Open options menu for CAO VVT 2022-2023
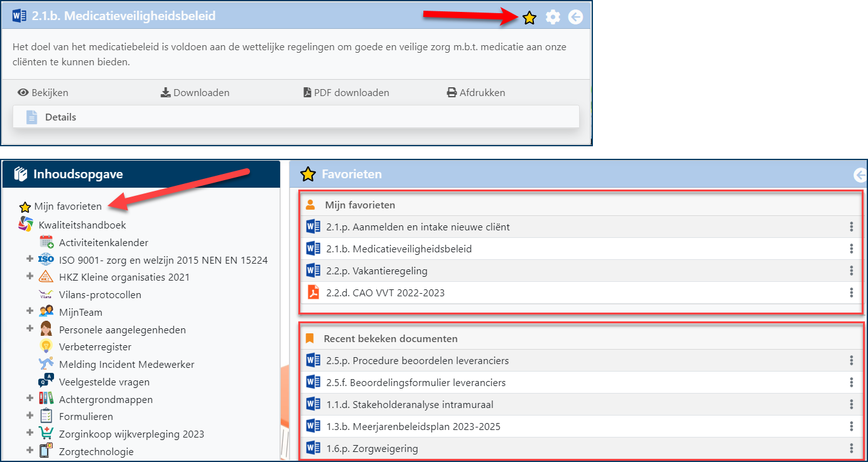Viewport: 868px width, 462px height. pos(851,293)
